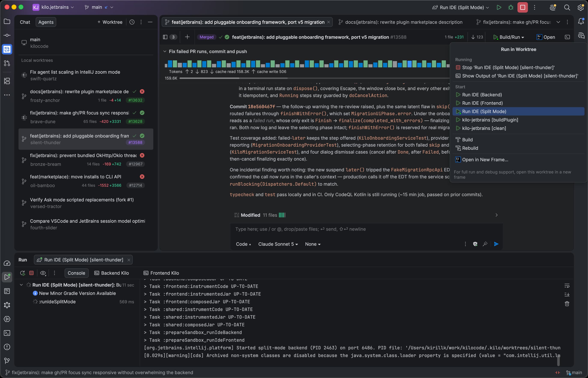This screenshot has height=378, width=588.
Task: Click the green Run button in top toolbar
Action: 499,7
